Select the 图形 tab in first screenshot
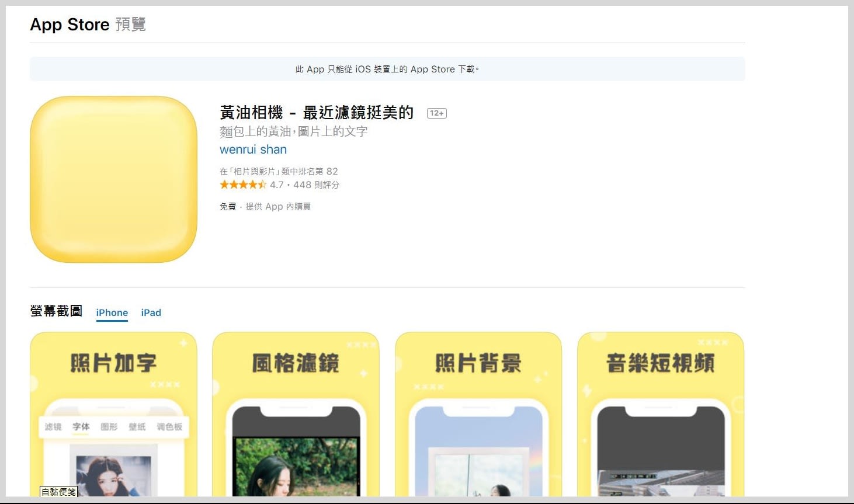 [x=109, y=427]
